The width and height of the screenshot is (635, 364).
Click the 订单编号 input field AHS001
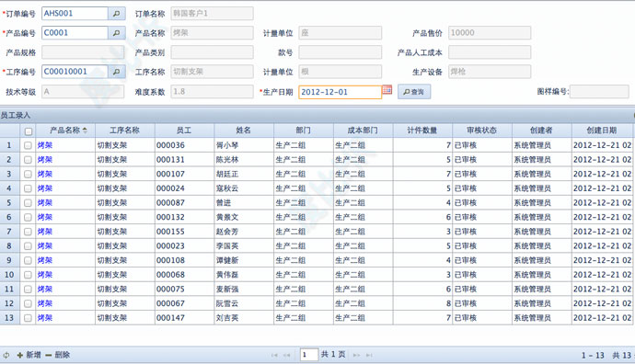pyautogui.click(x=75, y=14)
